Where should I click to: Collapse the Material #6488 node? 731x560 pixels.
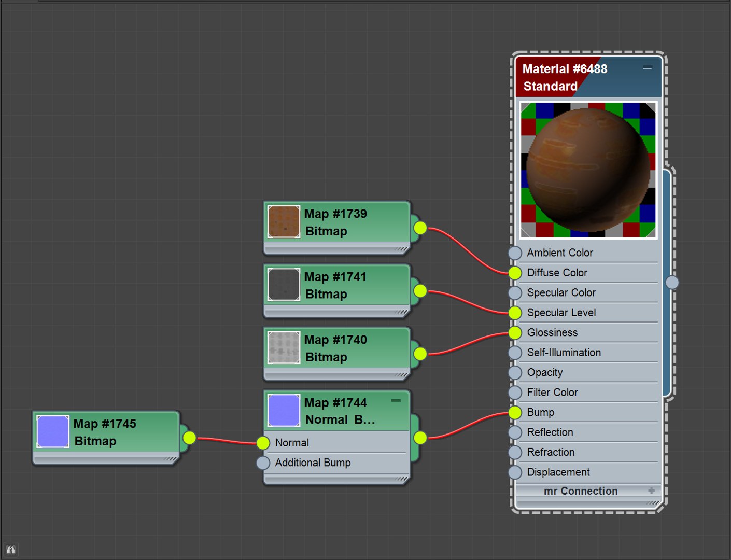click(x=647, y=68)
